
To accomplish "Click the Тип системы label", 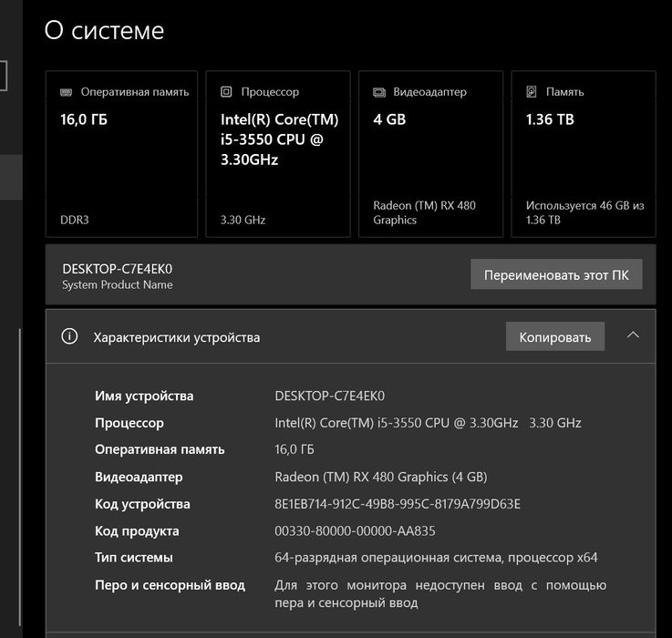I will point(134,558).
